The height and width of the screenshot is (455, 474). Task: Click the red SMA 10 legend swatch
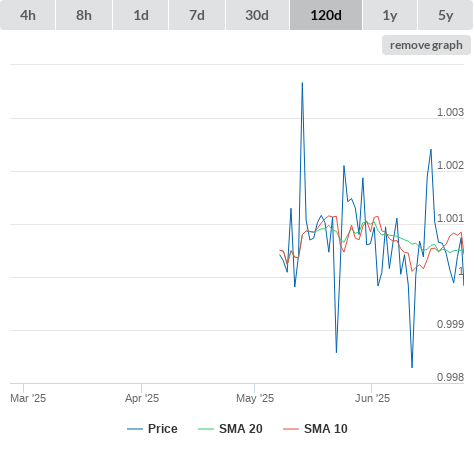[x=291, y=429]
